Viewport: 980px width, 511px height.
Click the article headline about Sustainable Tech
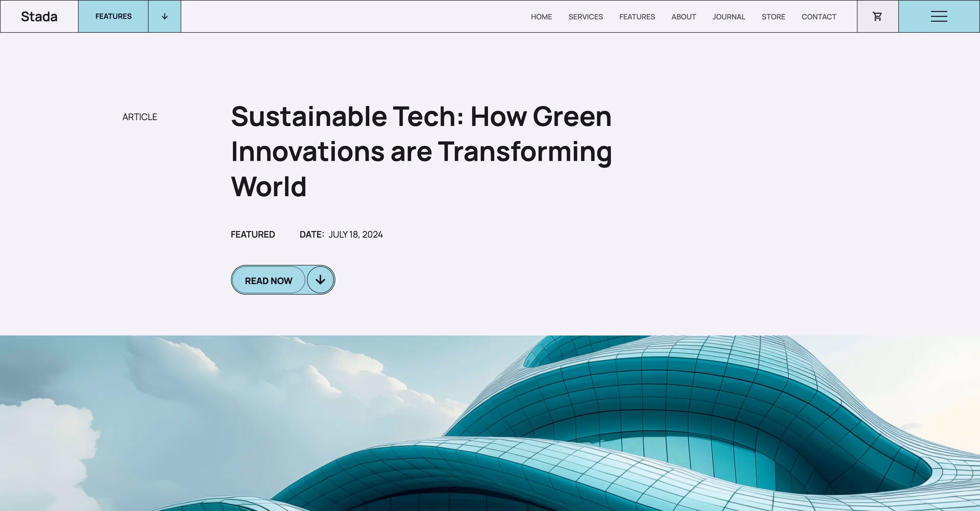click(x=421, y=151)
